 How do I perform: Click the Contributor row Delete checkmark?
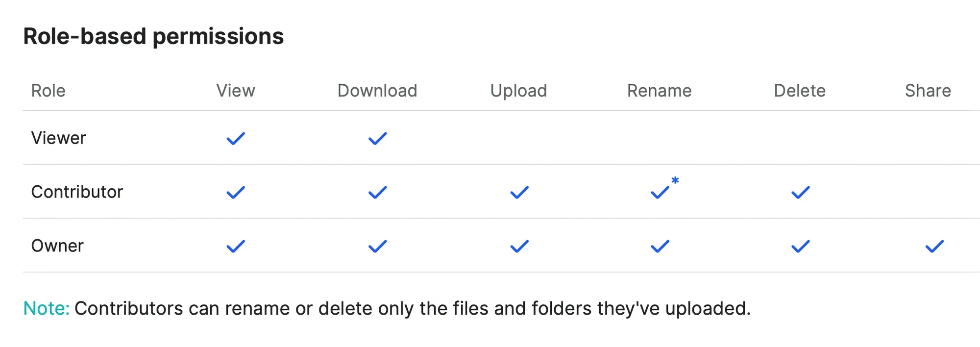pos(801,193)
